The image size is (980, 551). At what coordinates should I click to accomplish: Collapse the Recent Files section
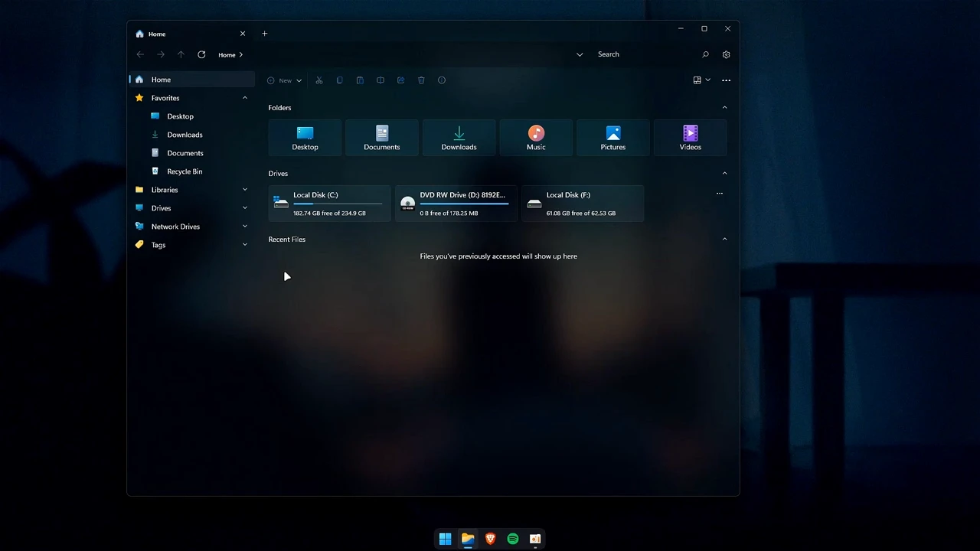pyautogui.click(x=724, y=239)
